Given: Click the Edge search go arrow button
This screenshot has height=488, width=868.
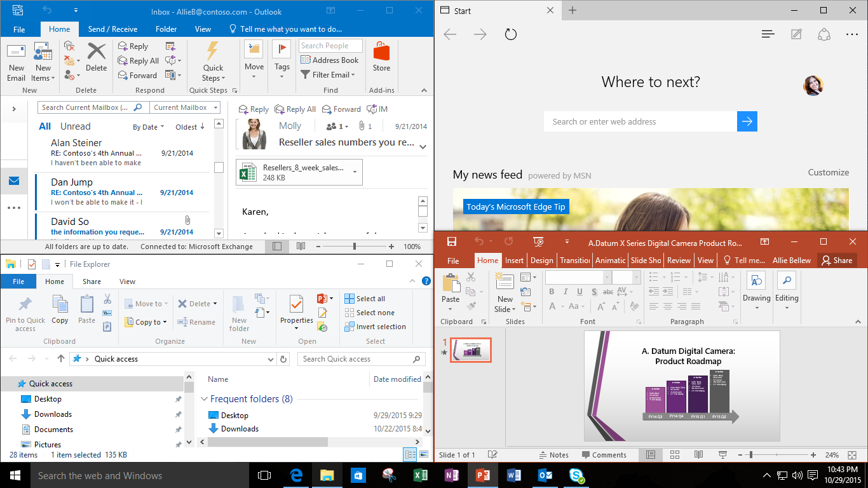Looking at the screenshot, I should (747, 121).
